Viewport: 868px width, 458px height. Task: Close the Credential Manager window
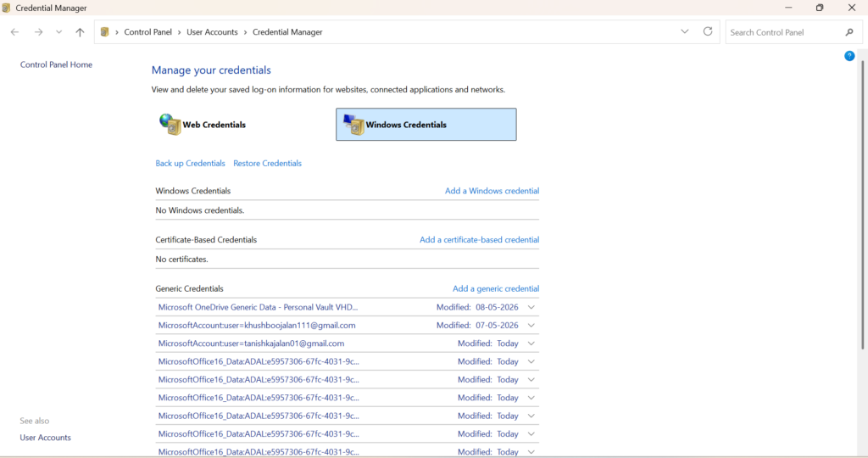click(852, 8)
